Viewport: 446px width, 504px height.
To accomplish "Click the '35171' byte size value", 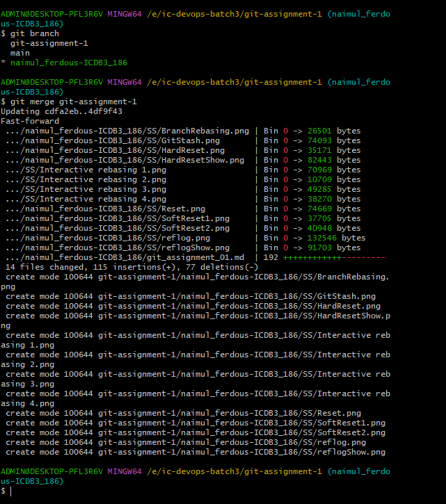I will [319, 150].
